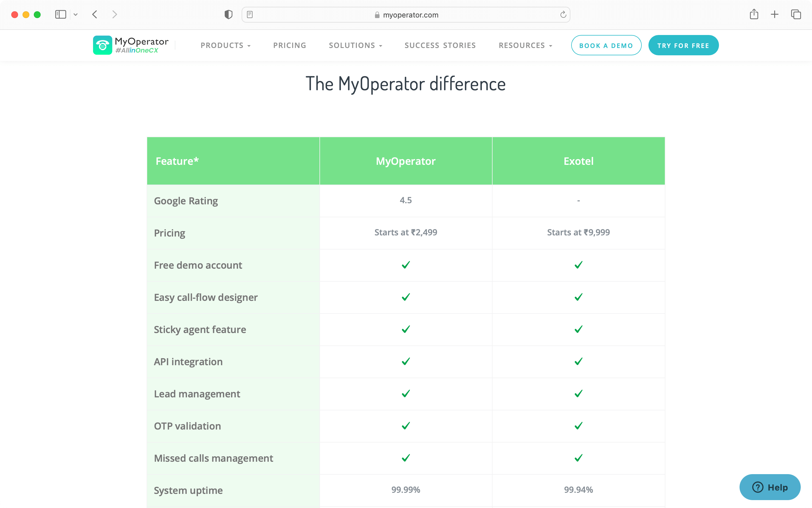Show the tab overview icon
This screenshot has height=508, width=812.
pos(796,14)
